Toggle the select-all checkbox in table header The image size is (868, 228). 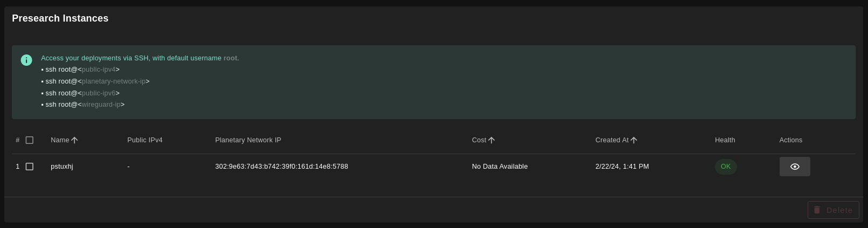coord(30,140)
